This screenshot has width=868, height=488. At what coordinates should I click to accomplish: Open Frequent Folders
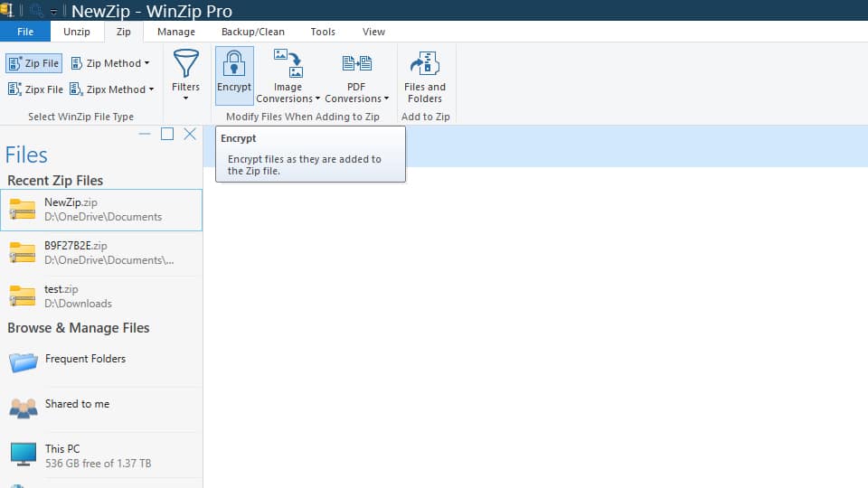(101, 361)
